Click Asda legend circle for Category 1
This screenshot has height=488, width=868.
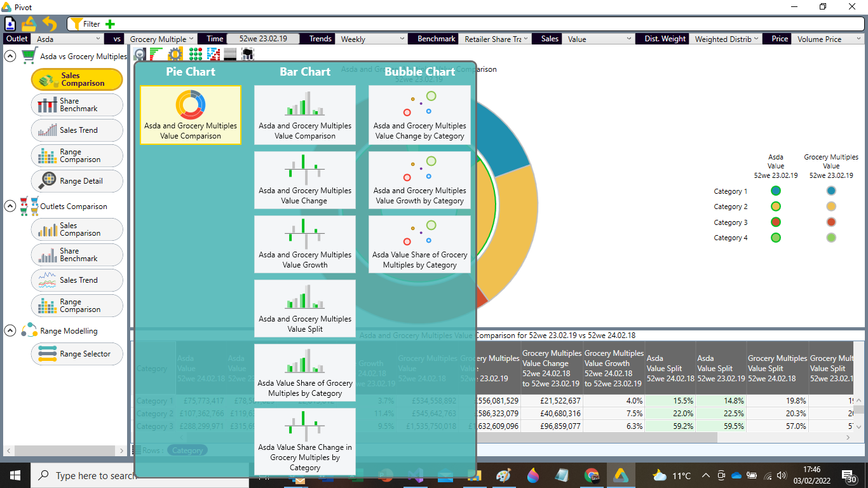pos(775,191)
